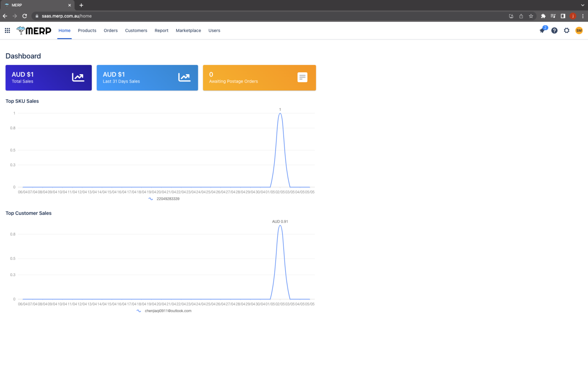The width and height of the screenshot is (588, 366).
Task: Open the settings gear icon
Action: pos(567,31)
